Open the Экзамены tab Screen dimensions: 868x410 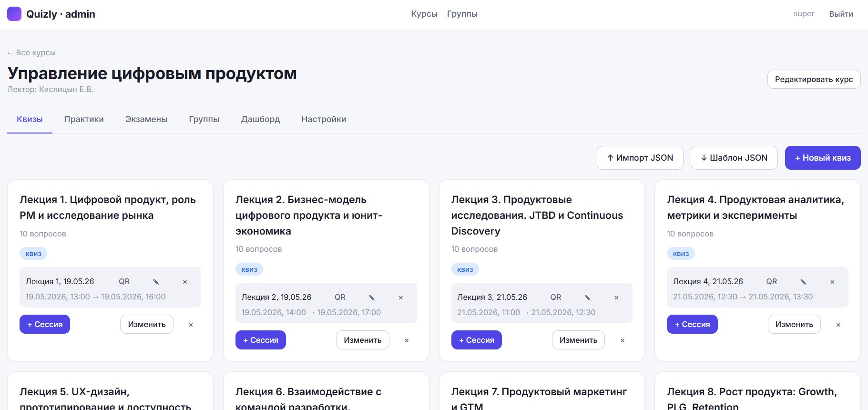pos(146,119)
